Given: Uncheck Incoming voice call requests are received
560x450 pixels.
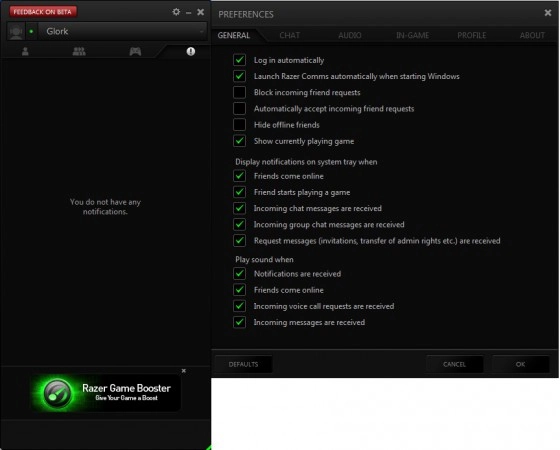Looking at the screenshot, I should [240, 306].
